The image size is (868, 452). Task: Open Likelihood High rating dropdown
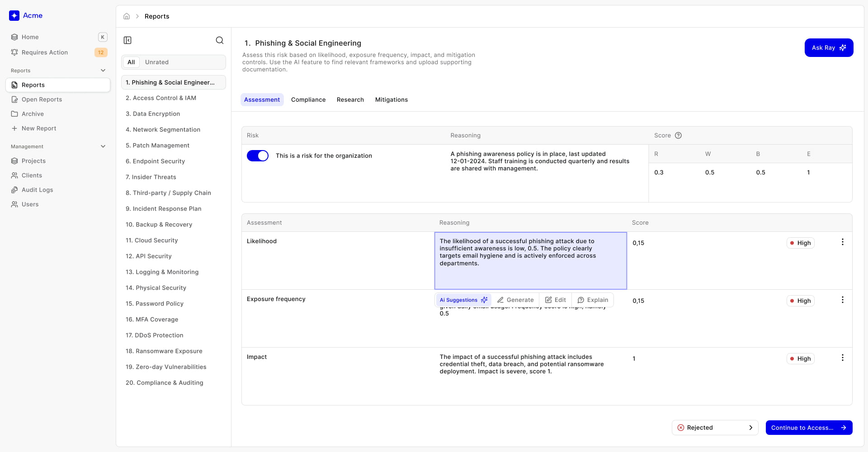coord(800,243)
